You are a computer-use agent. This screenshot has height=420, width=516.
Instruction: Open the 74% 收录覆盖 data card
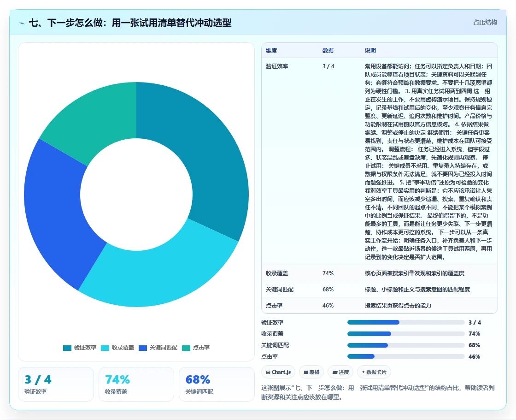coord(136,385)
